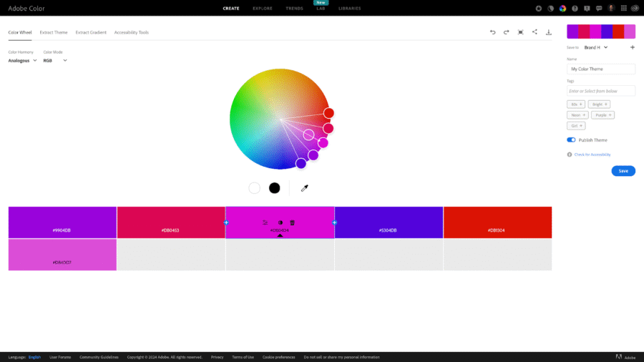The height and width of the screenshot is (362, 644).
Task: Expand the RGB Color Mode dropdown
Action: click(x=55, y=61)
